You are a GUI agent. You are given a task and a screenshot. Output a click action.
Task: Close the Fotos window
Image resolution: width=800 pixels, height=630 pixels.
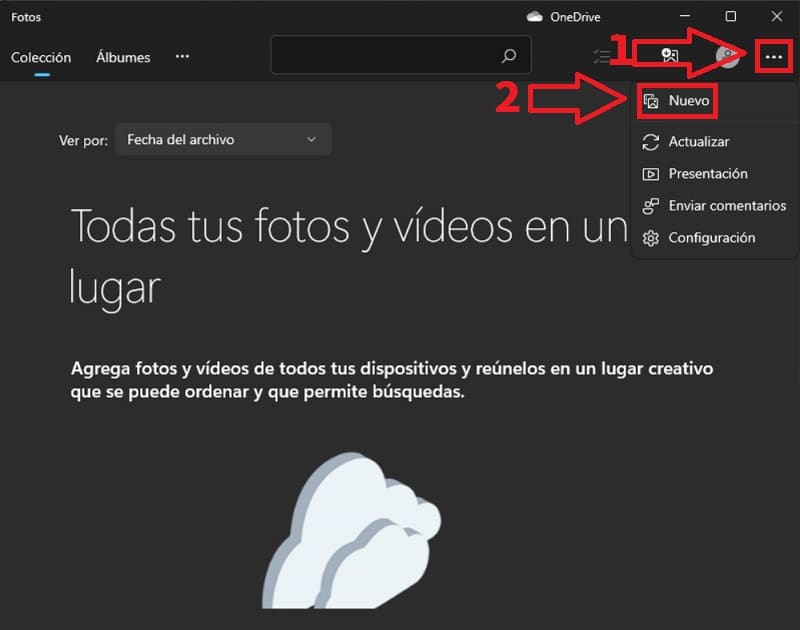(777, 16)
